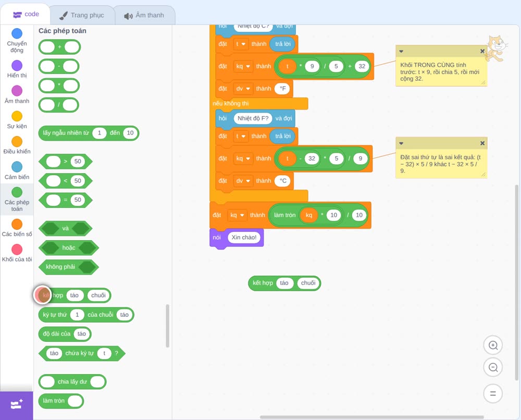Click the 'chứa ký tự' block in the palette
The height and width of the screenshot is (420, 521).
82,353
